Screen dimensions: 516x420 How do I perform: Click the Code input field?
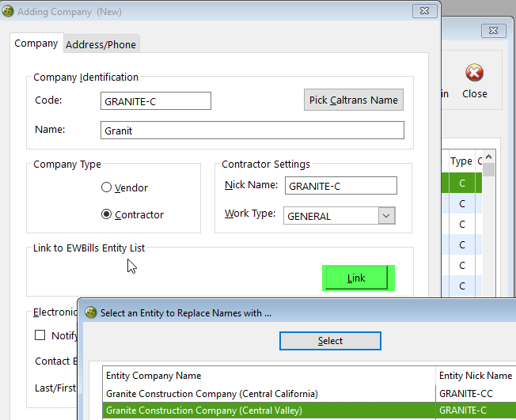(x=156, y=101)
